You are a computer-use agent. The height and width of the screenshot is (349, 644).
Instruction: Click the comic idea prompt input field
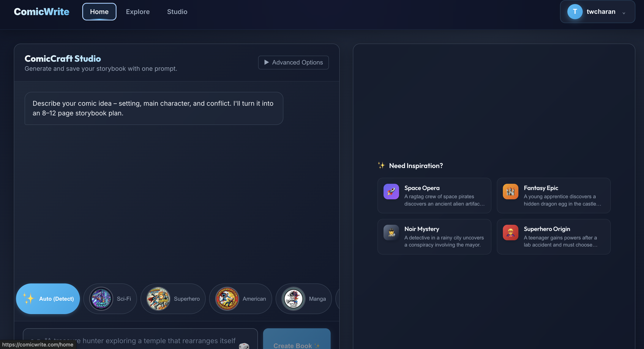[140, 339]
